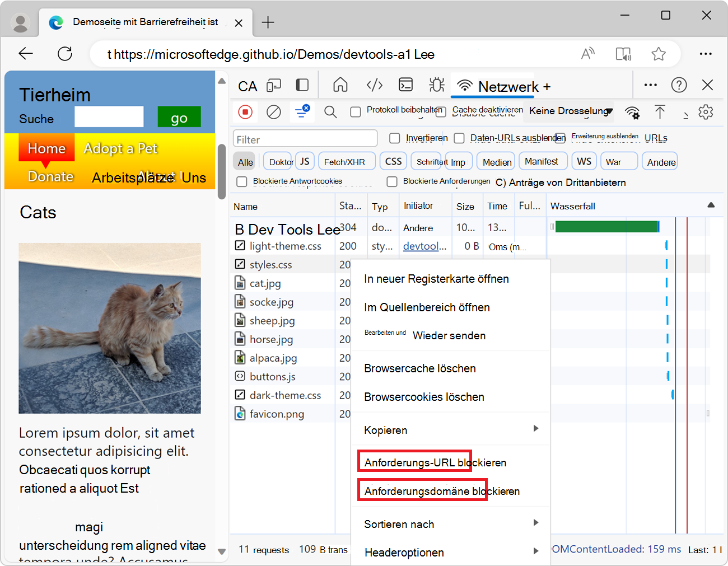
Task: Expand the Kopieren submenu
Action: click(x=385, y=430)
